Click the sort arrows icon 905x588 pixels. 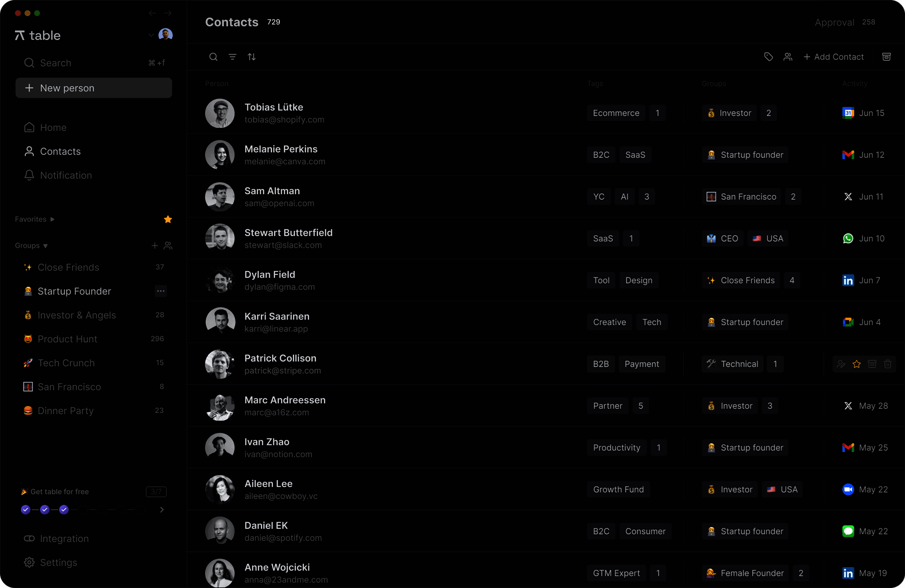[x=252, y=57]
